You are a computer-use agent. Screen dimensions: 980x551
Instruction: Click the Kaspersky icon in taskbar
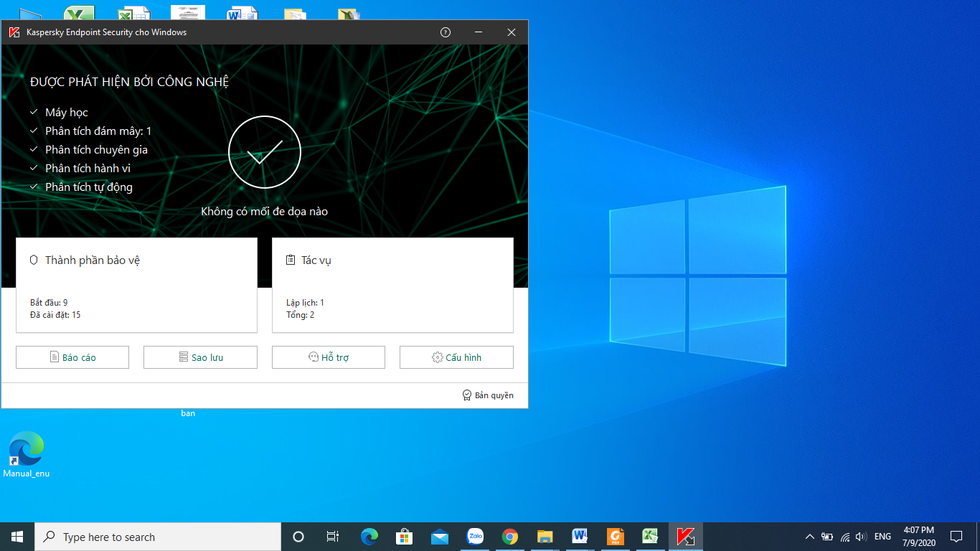[686, 537]
